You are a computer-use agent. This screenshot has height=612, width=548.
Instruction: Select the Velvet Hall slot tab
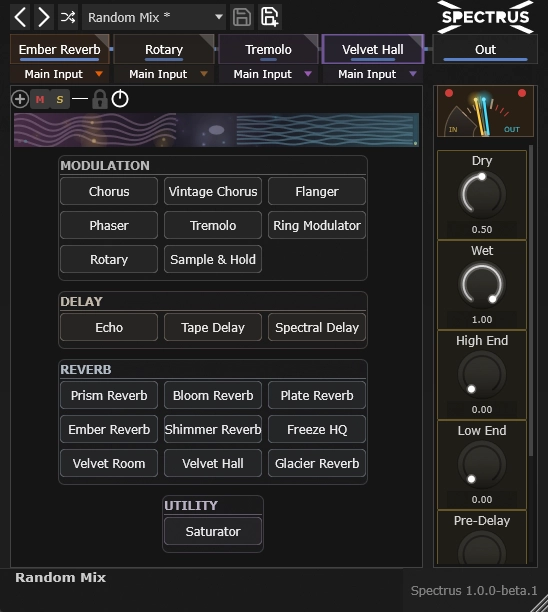[x=373, y=49]
